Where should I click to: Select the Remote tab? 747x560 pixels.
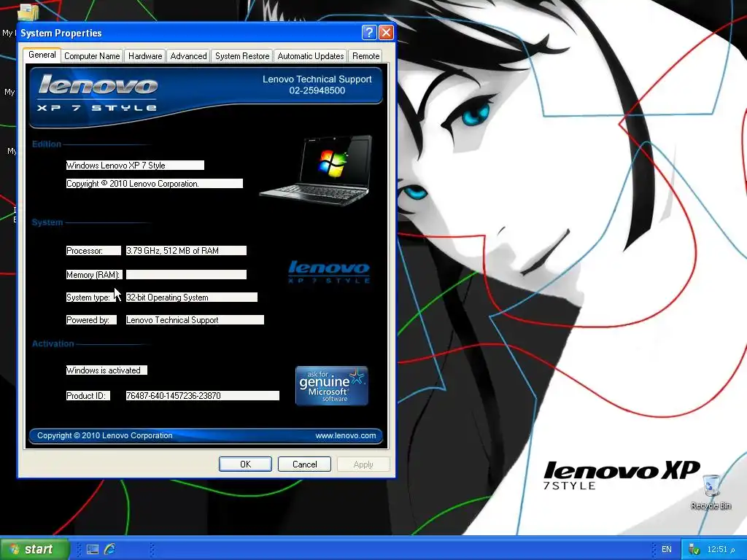[366, 56]
